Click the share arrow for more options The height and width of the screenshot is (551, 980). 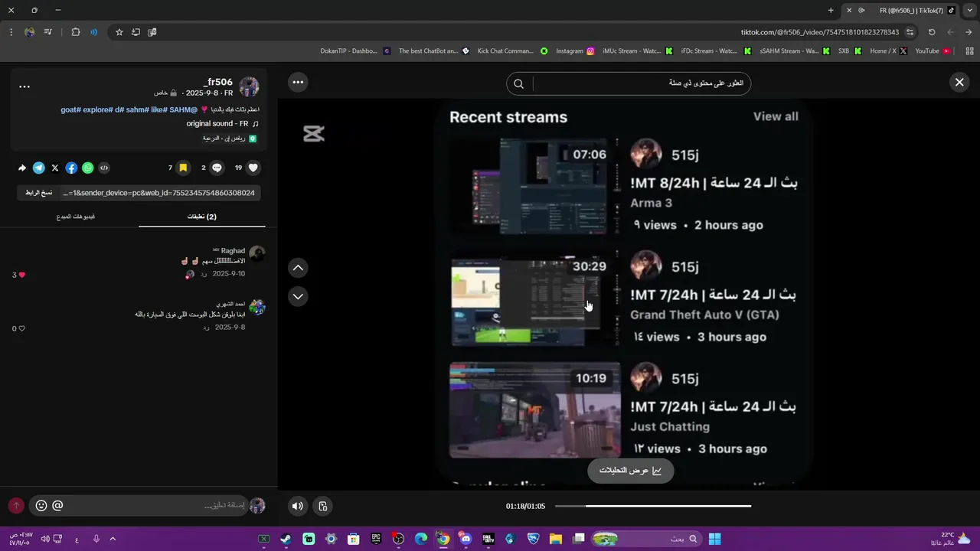tap(22, 168)
